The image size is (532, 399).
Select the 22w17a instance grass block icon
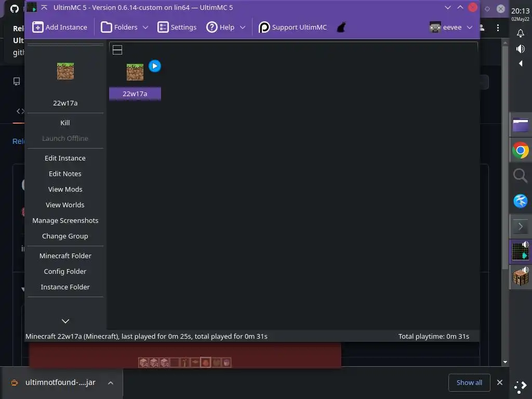(135, 72)
